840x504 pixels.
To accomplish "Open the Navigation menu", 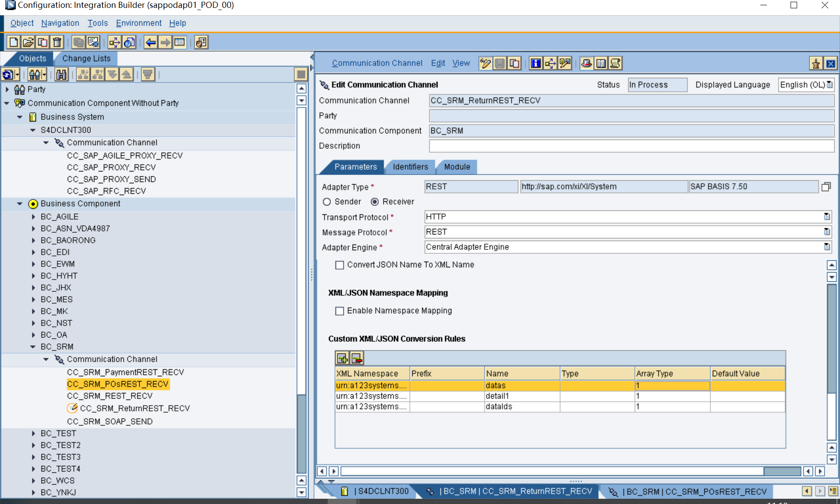I will [x=60, y=23].
